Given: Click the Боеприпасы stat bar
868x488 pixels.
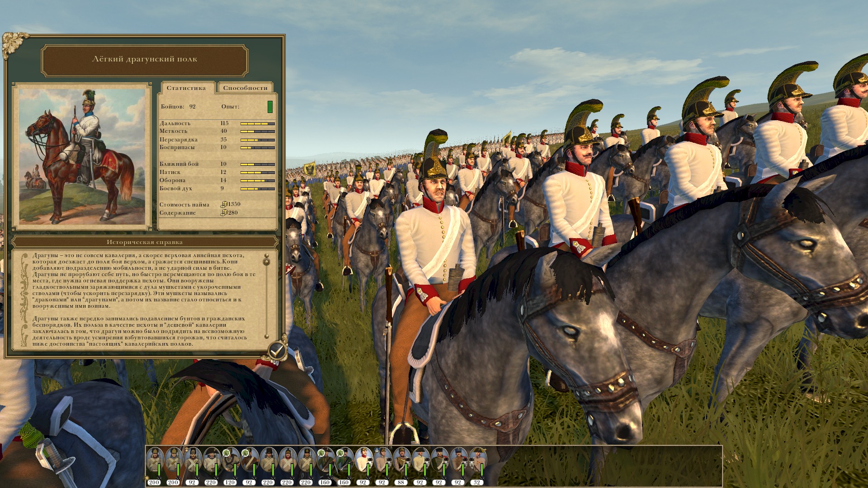Looking at the screenshot, I should [x=258, y=148].
